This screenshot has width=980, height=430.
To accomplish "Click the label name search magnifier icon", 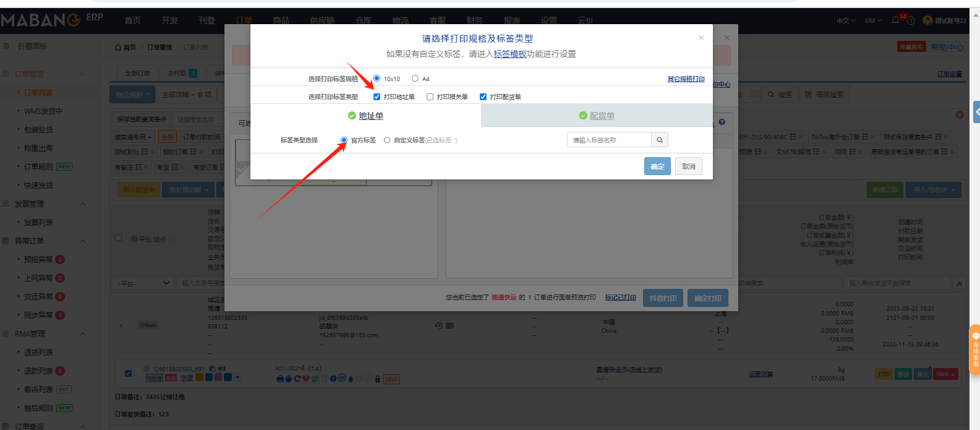I will (660, 140).
